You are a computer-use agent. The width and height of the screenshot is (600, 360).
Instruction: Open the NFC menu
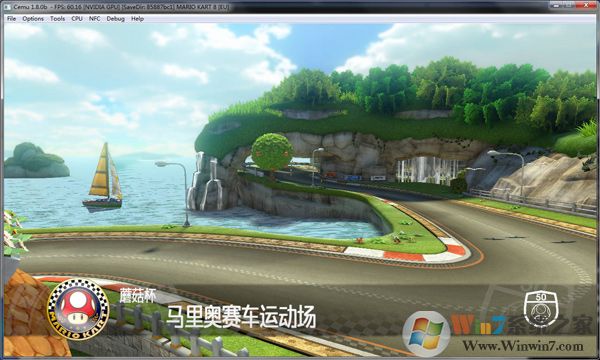point(95,18)
